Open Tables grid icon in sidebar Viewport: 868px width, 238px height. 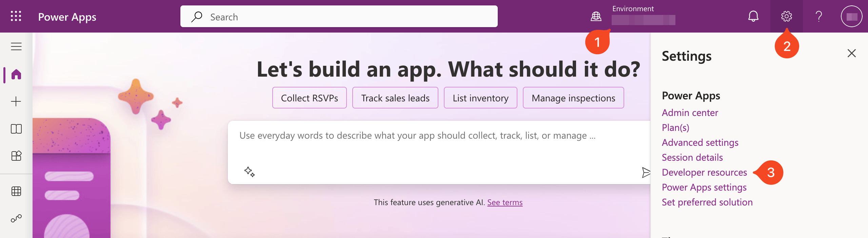point(16,191)
